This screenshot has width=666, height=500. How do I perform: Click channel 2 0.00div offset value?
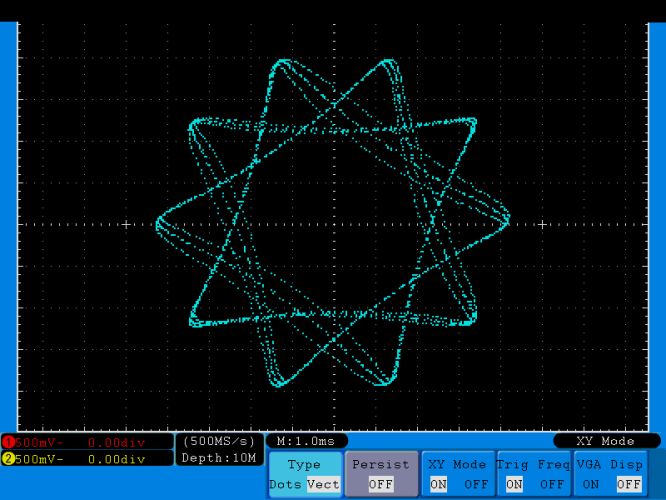tap(117, 459)
